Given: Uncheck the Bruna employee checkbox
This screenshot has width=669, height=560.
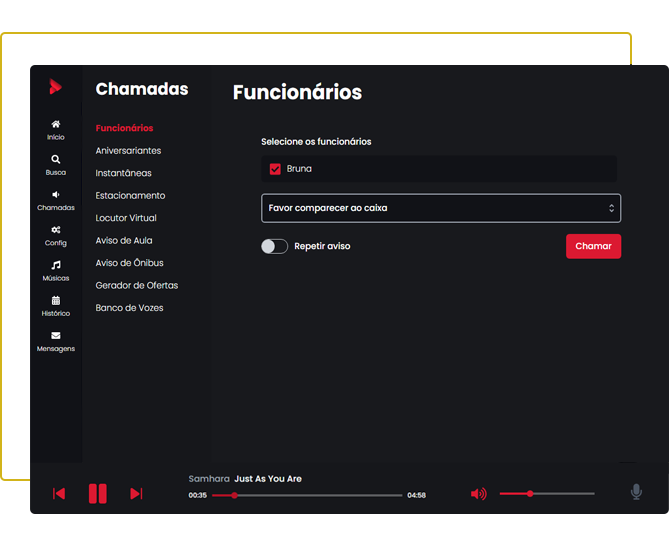Looking at the screenshot, I should [x=275, y=169].
